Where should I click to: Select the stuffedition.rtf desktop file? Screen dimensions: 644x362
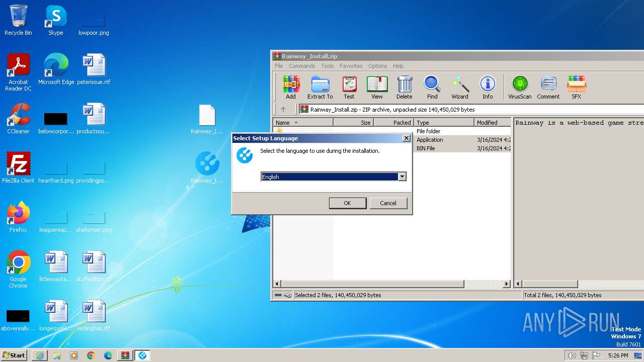[x=94, y=266]
